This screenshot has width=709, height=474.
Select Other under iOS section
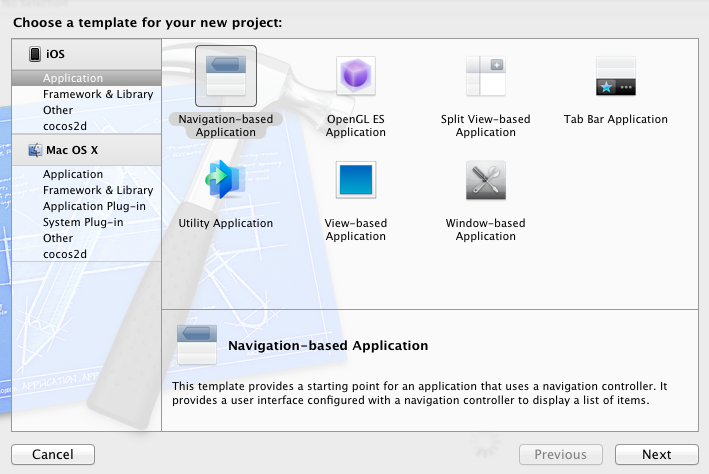(86, 110)
